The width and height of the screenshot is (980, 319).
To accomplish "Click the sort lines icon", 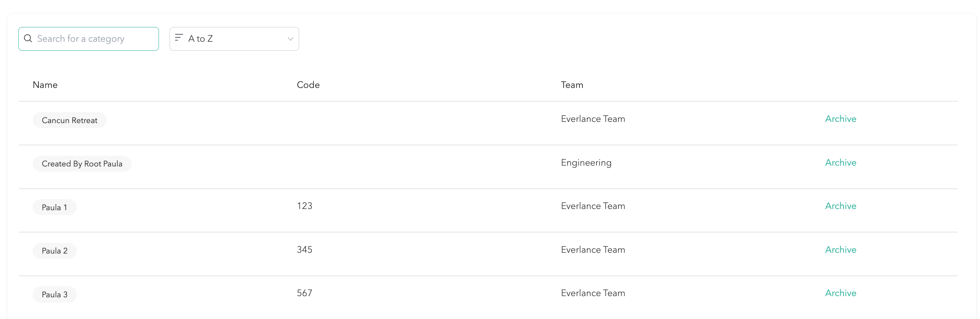I will coord(179,38).
